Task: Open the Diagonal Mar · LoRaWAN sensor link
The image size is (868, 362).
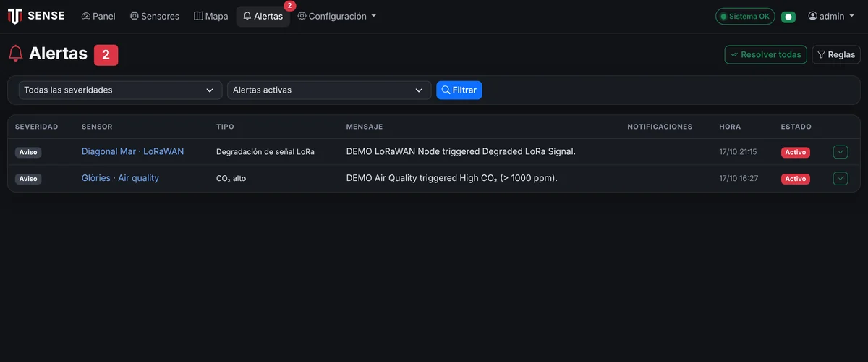Action: point(133,151)
